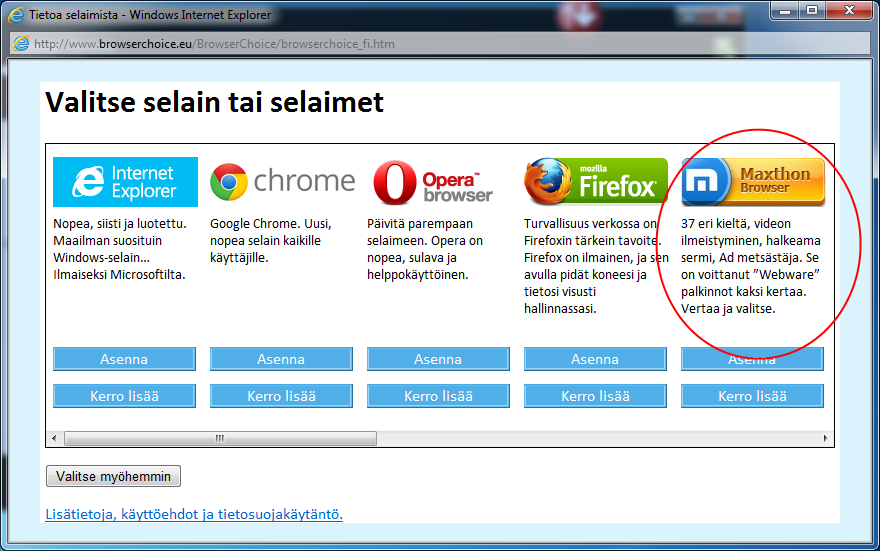The image size is (880, 551).
Task: Click the IE page icon in address bar
Action: coord(21,44)
